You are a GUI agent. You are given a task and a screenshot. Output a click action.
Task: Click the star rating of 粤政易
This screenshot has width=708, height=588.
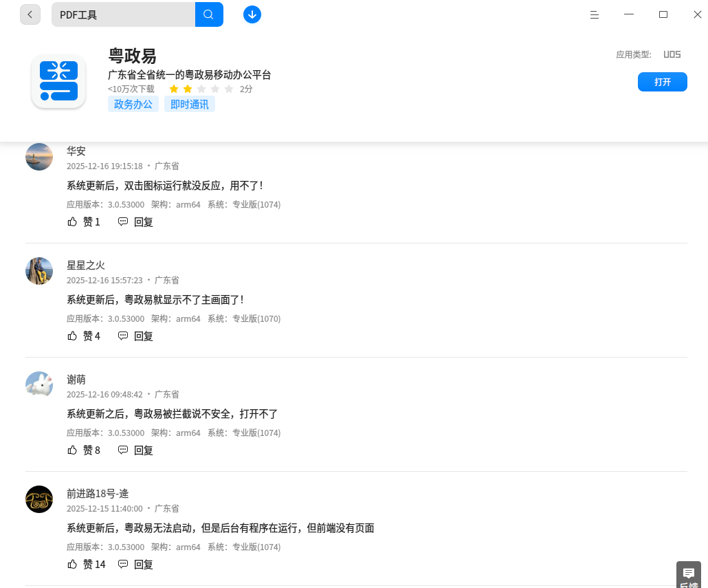coord(201,89)
